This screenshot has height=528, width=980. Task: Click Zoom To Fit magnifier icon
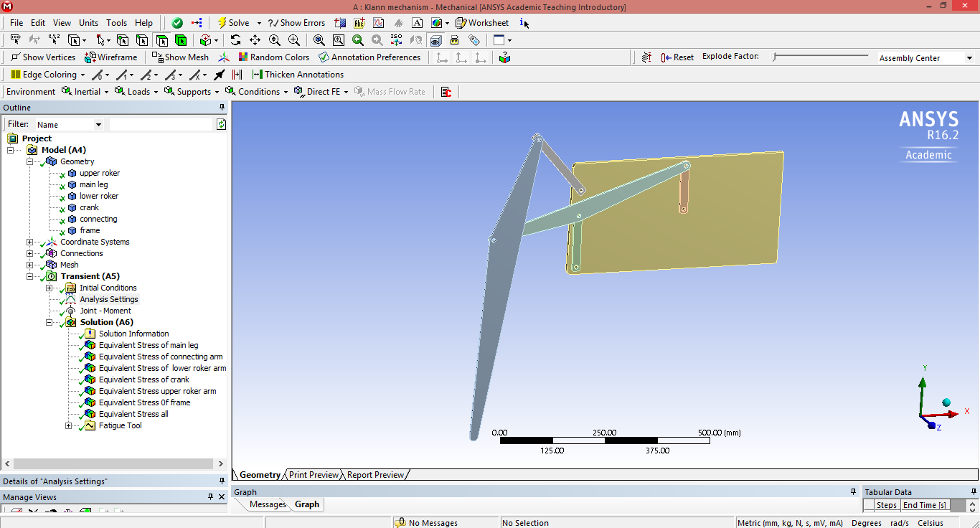click(x=319, y=40)
